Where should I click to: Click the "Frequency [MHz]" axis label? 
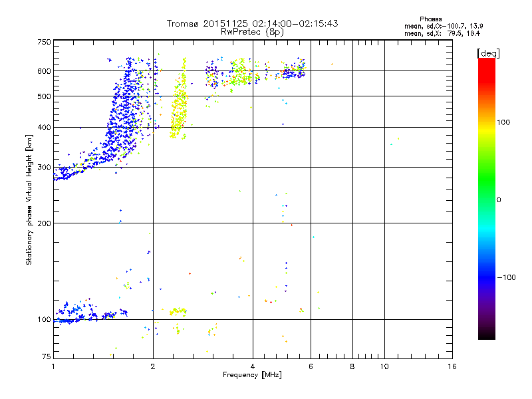point(252,375)
